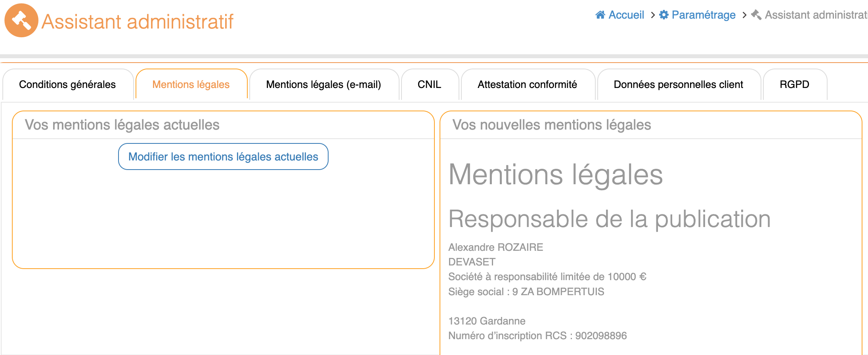This screenshot has width=868, height=355.
Task: Click the orange Assistant administratif page title
Action: click(138, 21)
